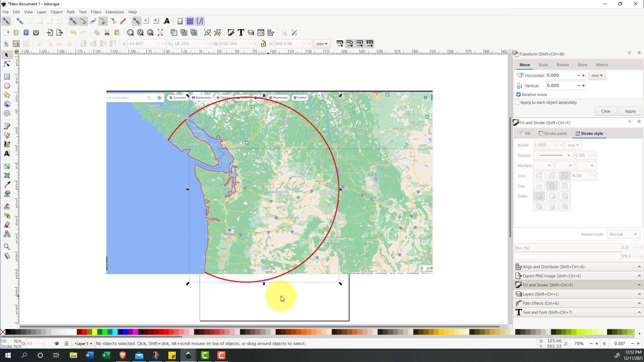Activate the Dropper color picker tool

click(7, 185)
